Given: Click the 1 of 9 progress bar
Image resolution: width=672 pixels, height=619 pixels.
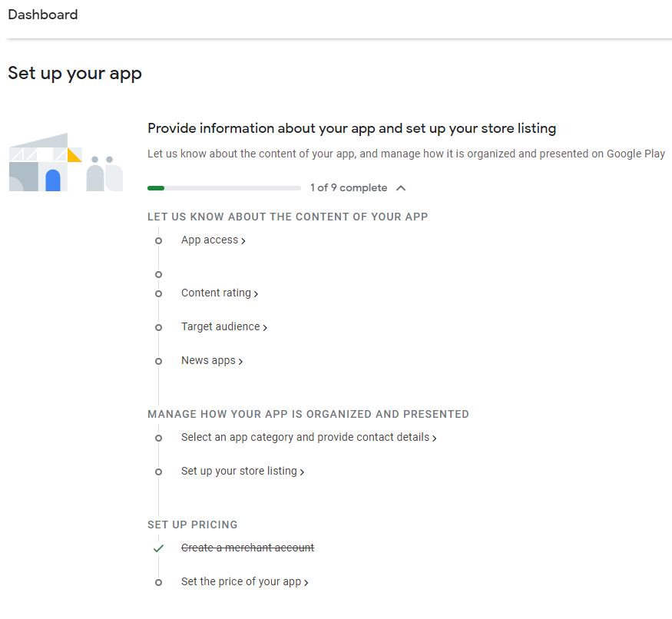Looking at the screenshot, I should [x=223, y=187].
